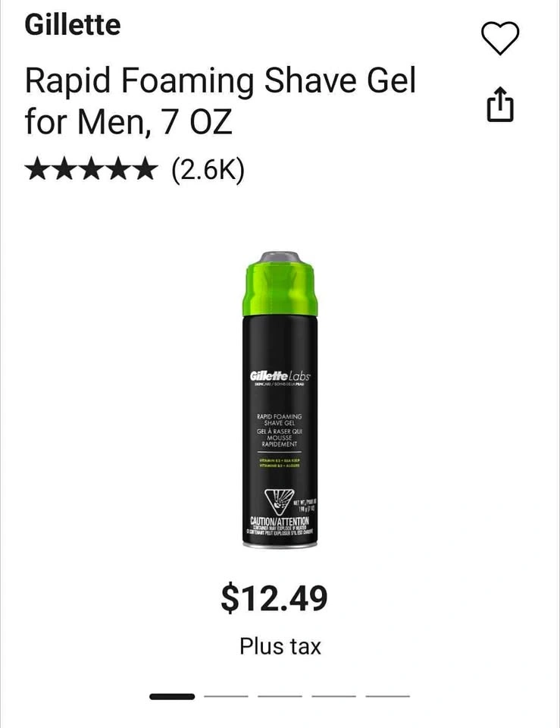Open the share icon
Image resolution: width=560 pixels, height=728 pixels.
500,104
